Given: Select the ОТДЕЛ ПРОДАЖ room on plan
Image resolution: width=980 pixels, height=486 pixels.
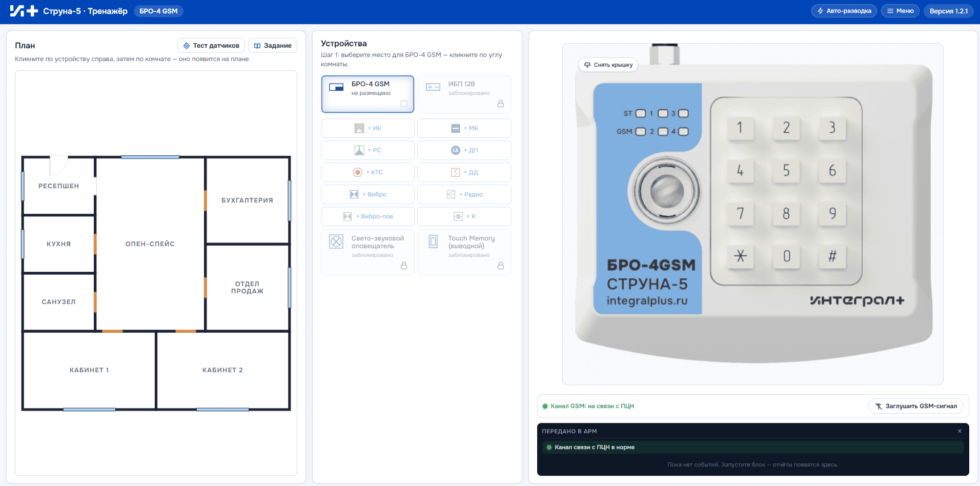Looking at the screenshot, I should click(247, 288).
